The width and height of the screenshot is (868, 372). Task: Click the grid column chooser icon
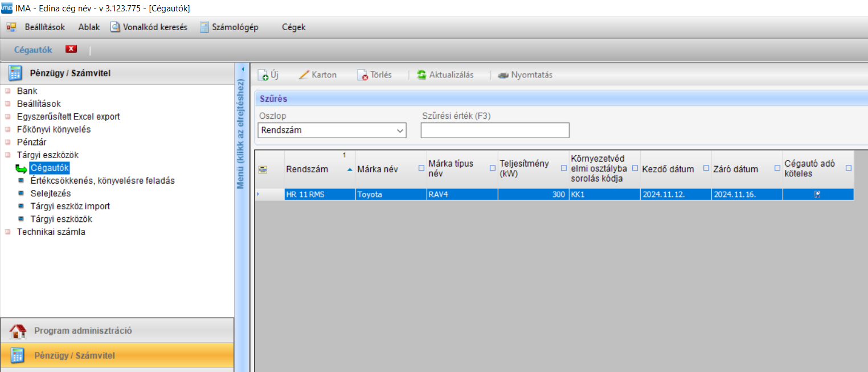coord(262,169)
